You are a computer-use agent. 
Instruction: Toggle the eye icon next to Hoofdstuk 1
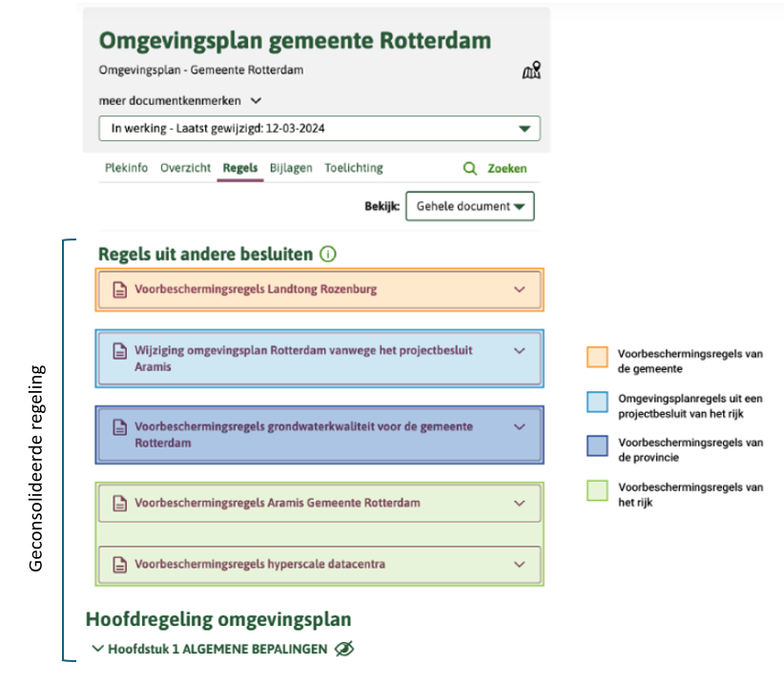[x=344, y=649]
